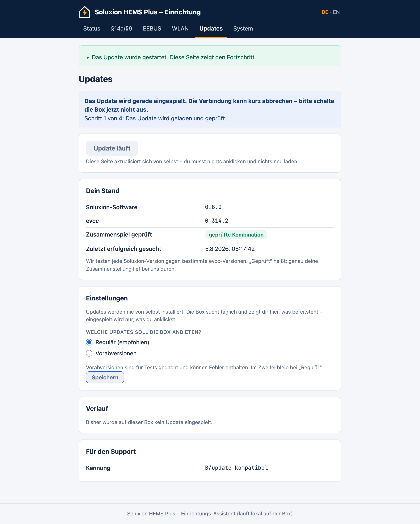
Task: Select DE language option
Action: point(325,12)
